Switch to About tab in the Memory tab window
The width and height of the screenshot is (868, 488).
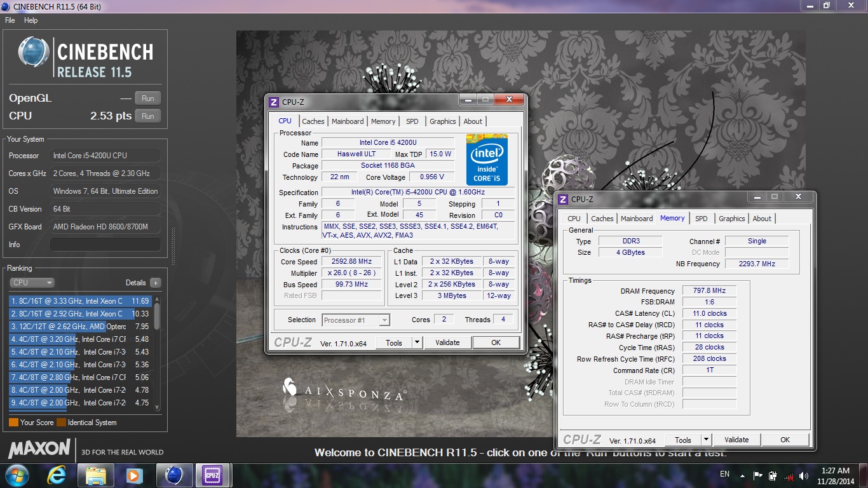tap(762, 219)
